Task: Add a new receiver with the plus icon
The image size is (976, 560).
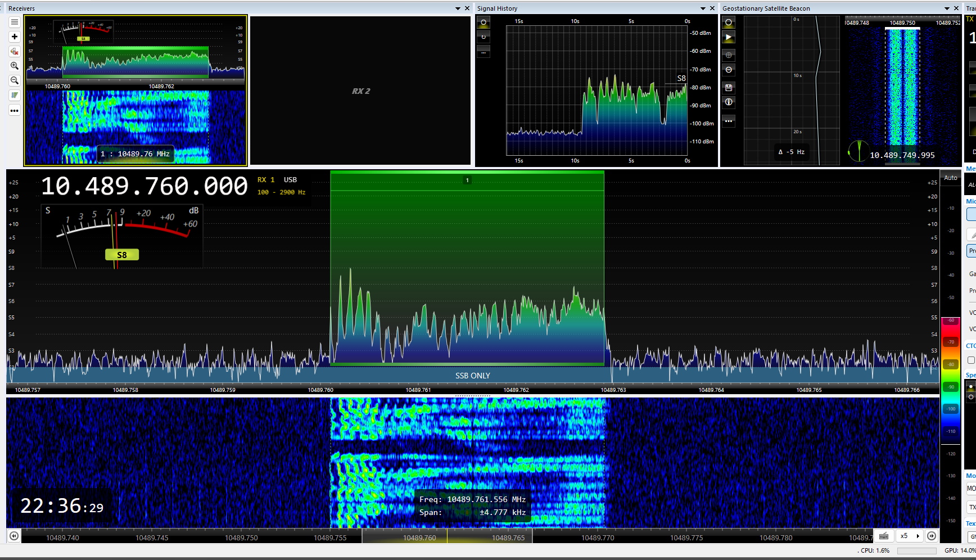Action: [15, 36]
